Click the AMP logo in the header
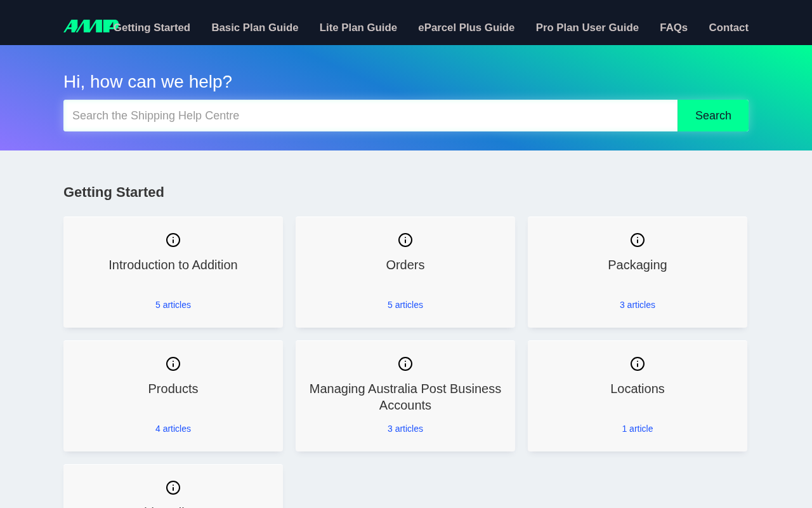This screenshot has width=812, height=508. point(91,26)
